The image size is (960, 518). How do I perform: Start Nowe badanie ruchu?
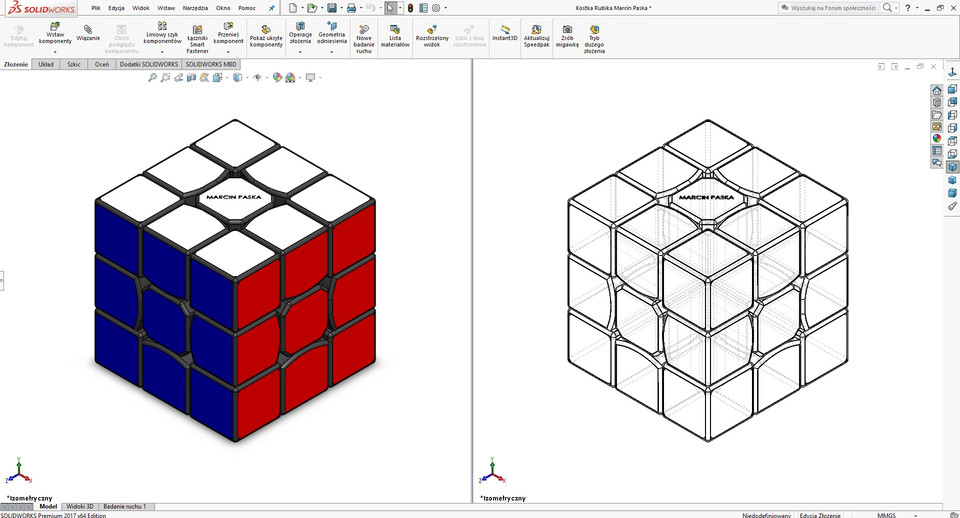coord(364,39)
